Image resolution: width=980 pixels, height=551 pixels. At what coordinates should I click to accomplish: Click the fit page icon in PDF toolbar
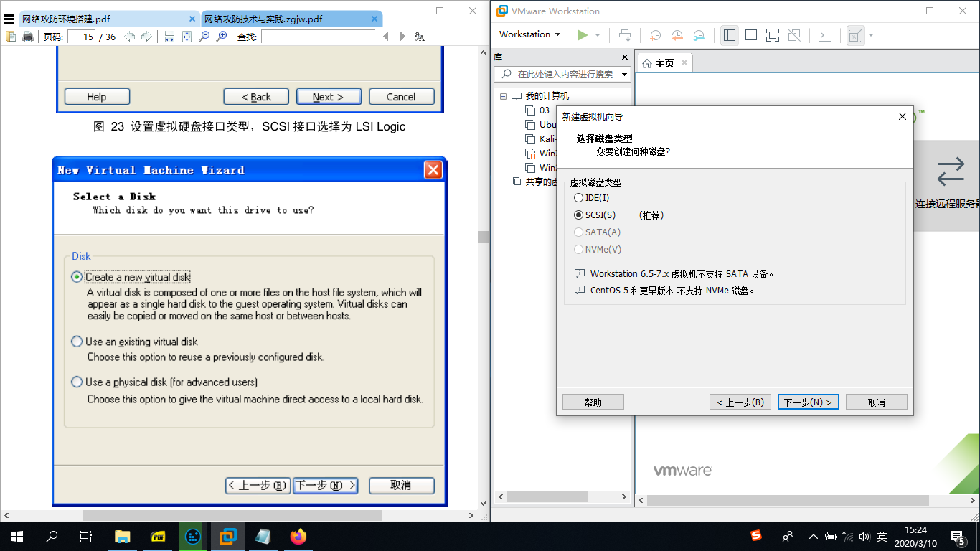click(187, 37)
